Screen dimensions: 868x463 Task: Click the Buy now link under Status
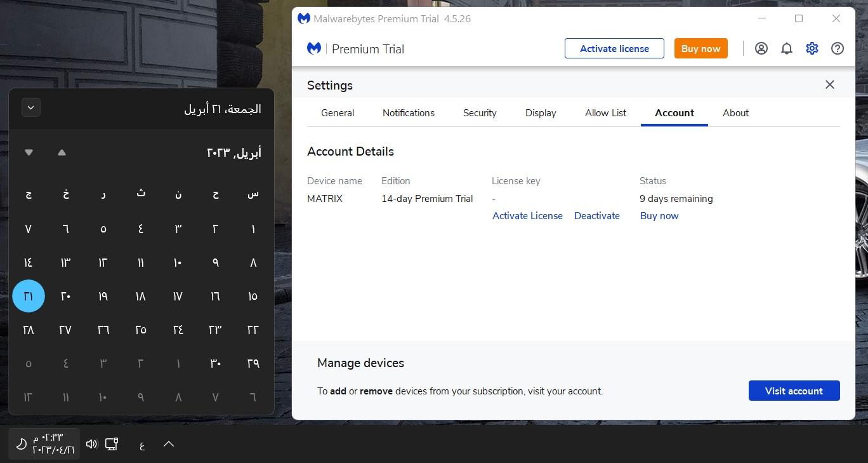tap(659, 216)
